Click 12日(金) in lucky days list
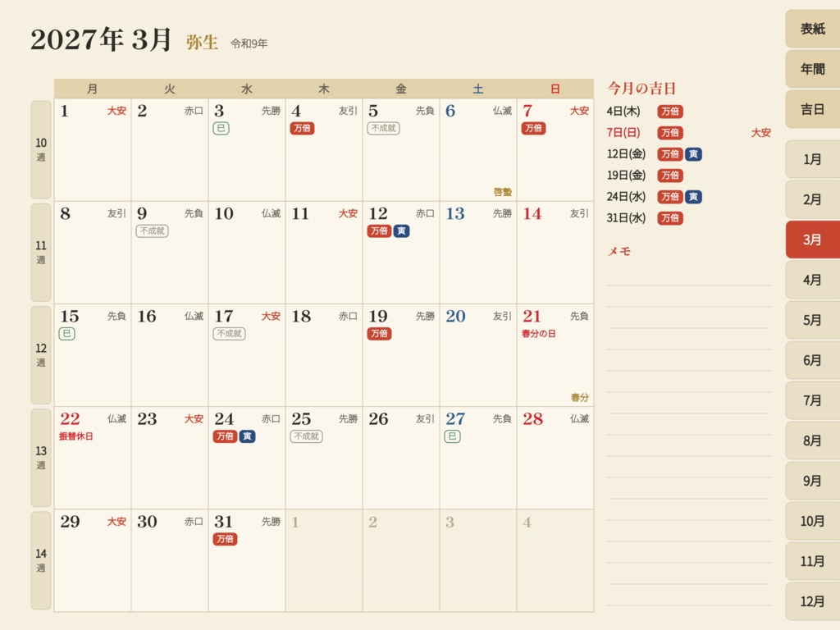Screen dimensions: 840x630 [626, 153]
